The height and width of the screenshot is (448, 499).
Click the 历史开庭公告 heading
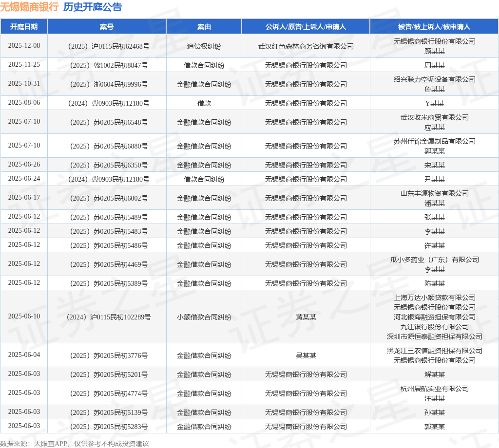point(93,7)
